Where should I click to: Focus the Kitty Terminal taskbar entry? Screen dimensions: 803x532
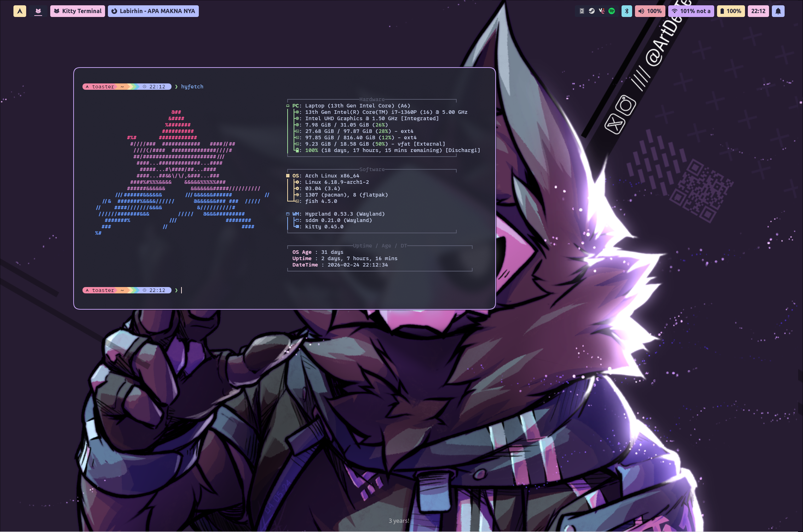[x=77, y=11]
